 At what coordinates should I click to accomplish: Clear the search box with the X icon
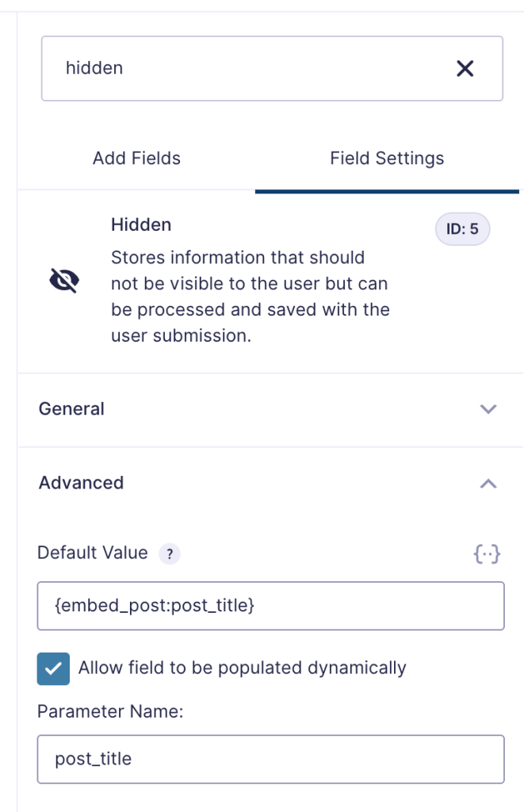[x=465, y=69]
